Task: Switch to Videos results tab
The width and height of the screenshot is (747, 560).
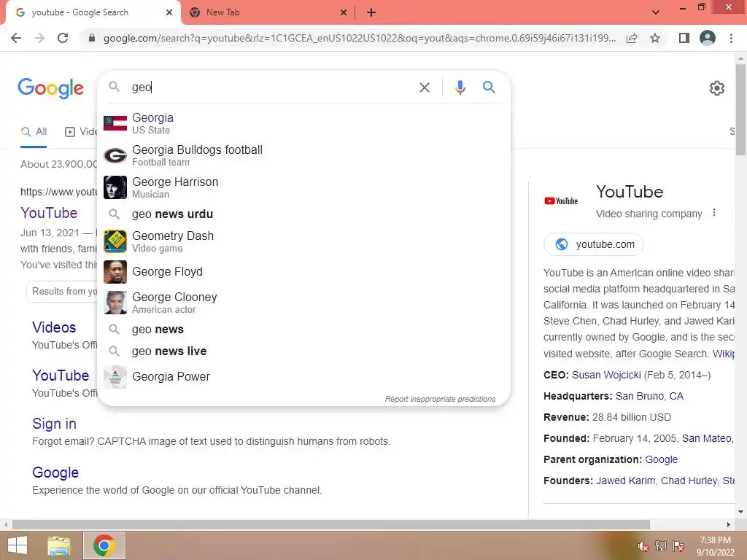Action: 81,132
